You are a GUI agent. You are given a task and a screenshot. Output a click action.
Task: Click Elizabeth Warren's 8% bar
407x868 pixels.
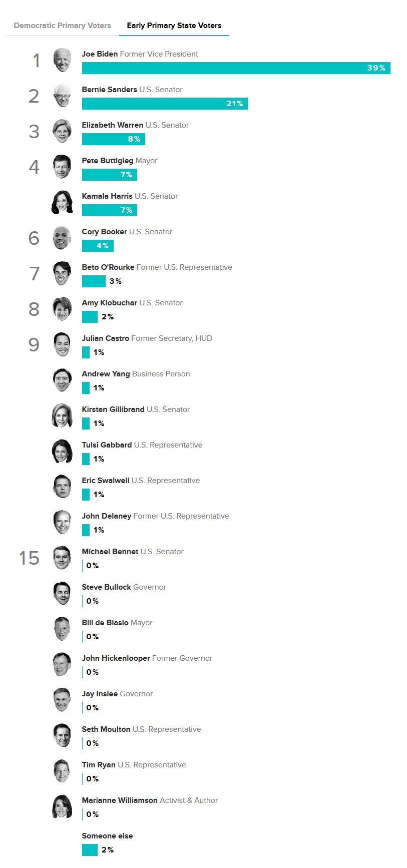pos(114,139)
